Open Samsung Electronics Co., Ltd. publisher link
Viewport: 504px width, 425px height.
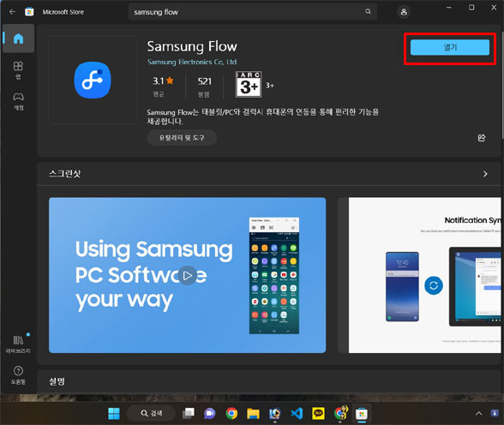(x=192, y=62)
